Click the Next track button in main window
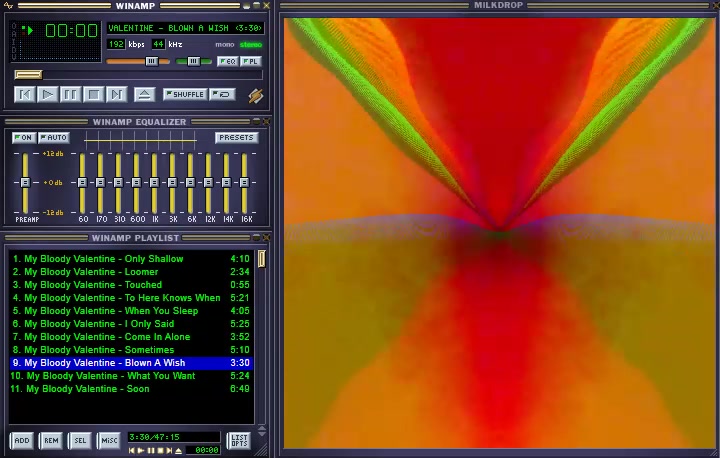This screenshot has width=720, height=458. pos(117,95)
